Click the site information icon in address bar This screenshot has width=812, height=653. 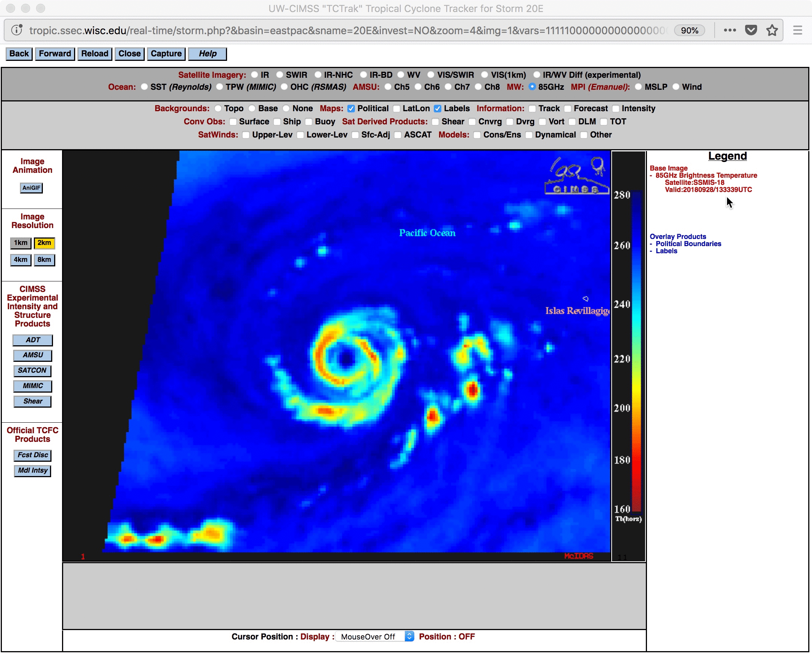click(x=17, y=30)
